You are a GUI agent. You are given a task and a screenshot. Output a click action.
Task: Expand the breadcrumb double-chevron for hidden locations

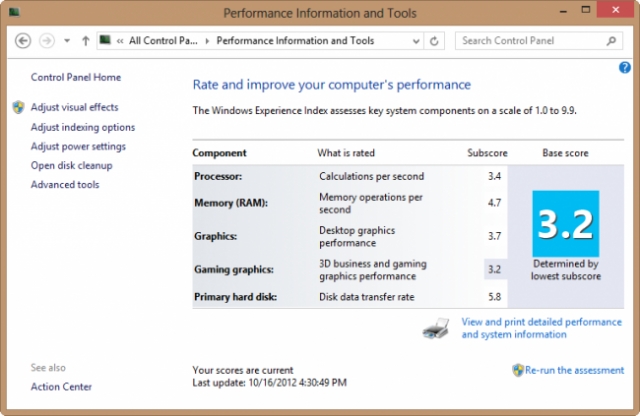click(120, 41)
